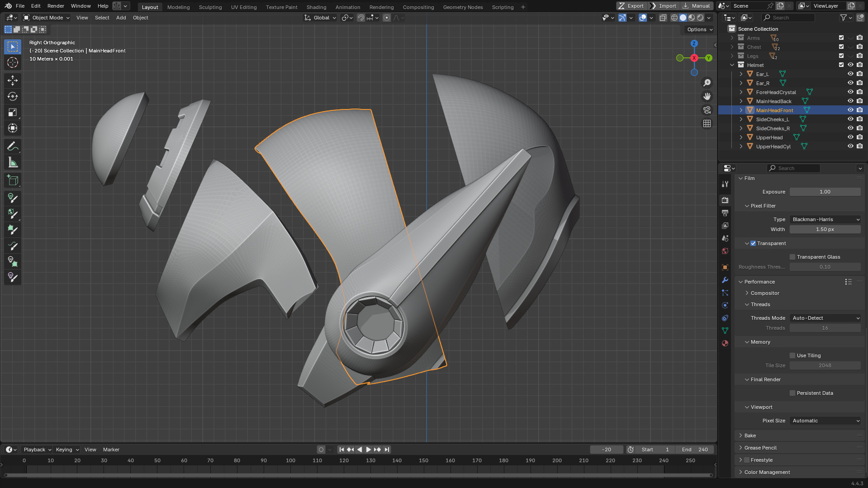Open the Physics properties tab
This screenshot has width=868, height=488.
tap(725, 305)
